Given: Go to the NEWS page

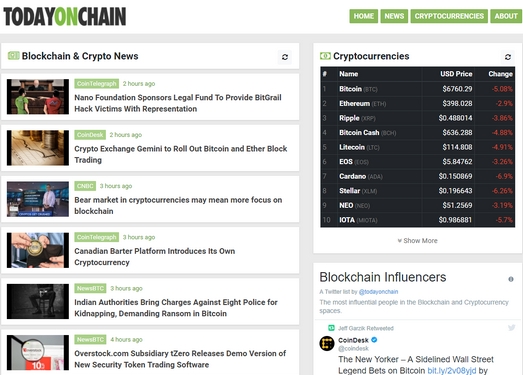Looking at the screenshot, I should (394, 16).
